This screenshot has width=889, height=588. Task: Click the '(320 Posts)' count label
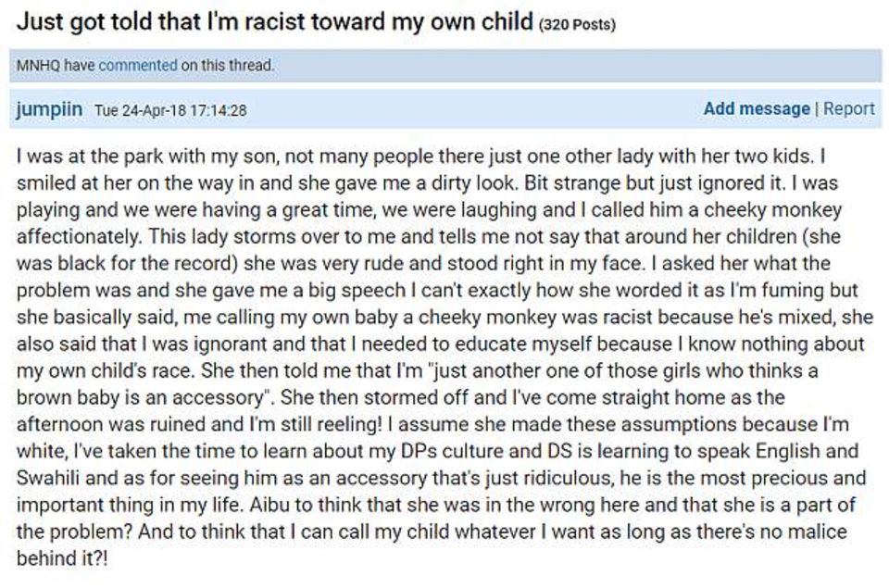pos(577,25)
